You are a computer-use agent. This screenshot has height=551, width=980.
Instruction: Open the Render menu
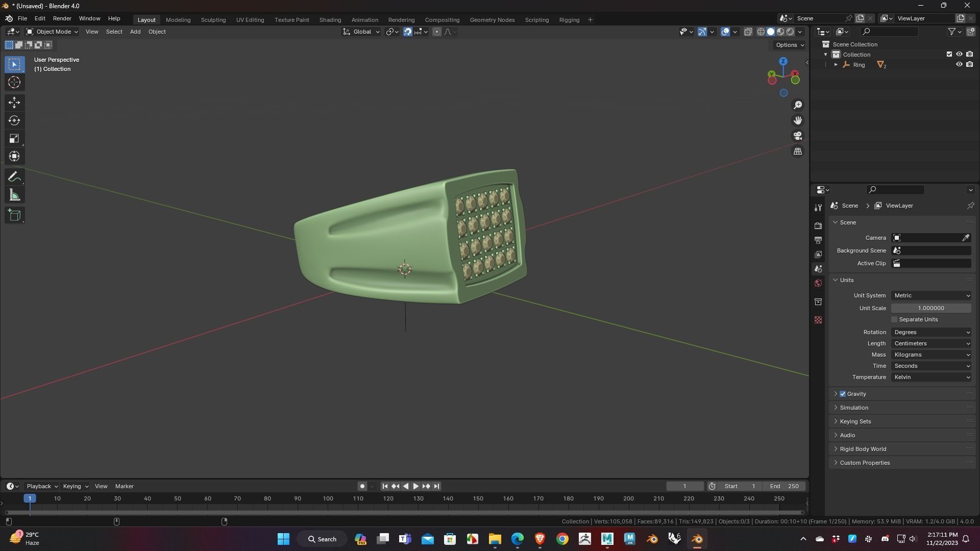click(x=62, y=18)
